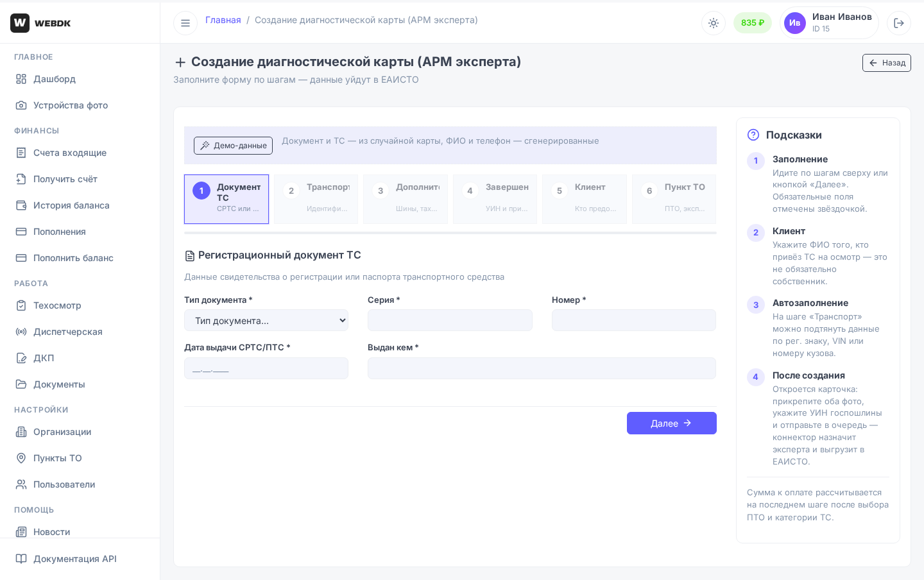The image size is (924, 580).
Task: Open Техосмотр sidebar link
Action: coord(80,305)
